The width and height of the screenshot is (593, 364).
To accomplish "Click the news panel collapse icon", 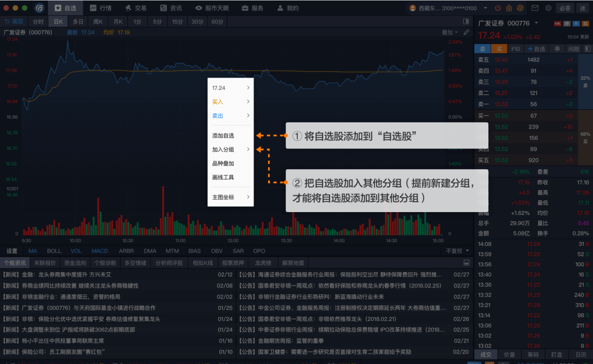I will pyautogui.click(x=466, y=263).
